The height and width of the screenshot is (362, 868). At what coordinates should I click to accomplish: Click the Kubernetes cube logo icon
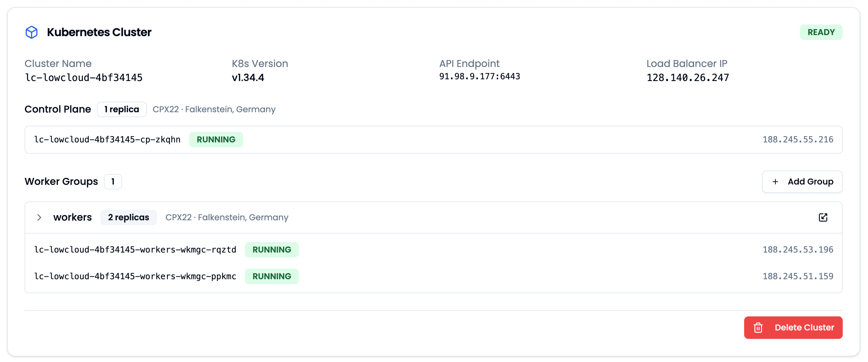tap(32, 32)
